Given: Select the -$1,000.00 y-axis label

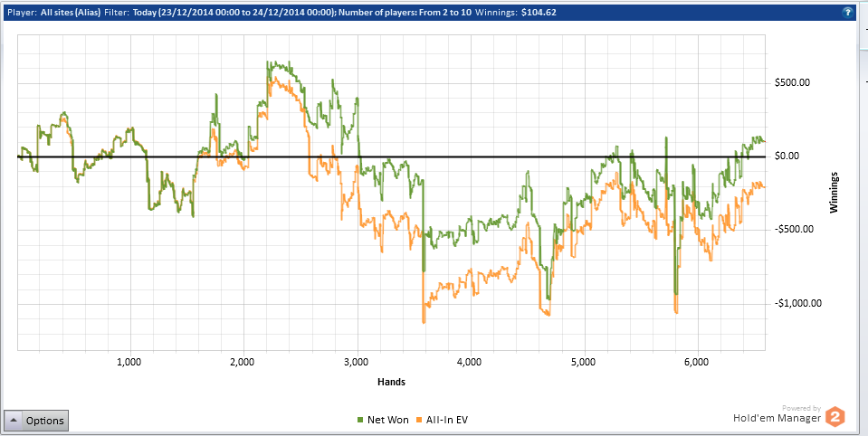Looking at the screenshot, I should [797, 303].
